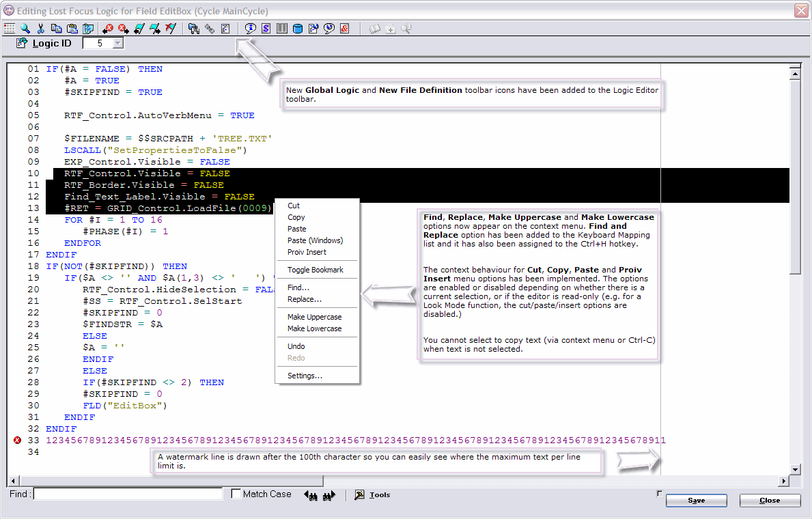Choose Copy from the context menu
Screen dimensions: 812x519
pos(296,218)
